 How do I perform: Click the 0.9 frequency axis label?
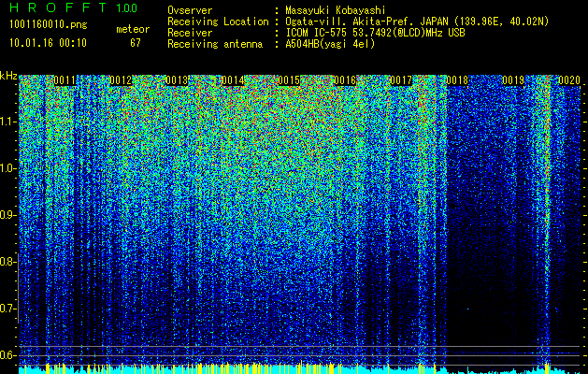pyautogui.click(x=7, y=215)
